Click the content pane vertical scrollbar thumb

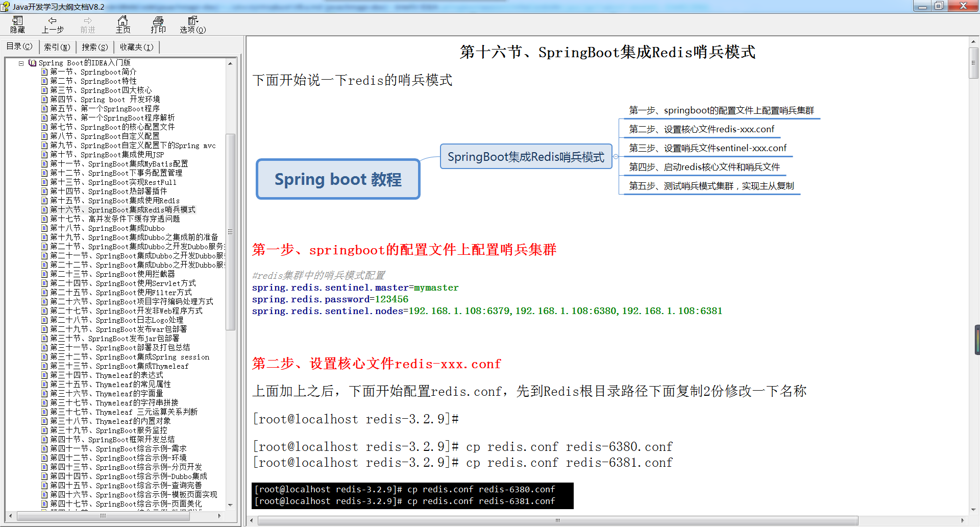pos(974,63)
